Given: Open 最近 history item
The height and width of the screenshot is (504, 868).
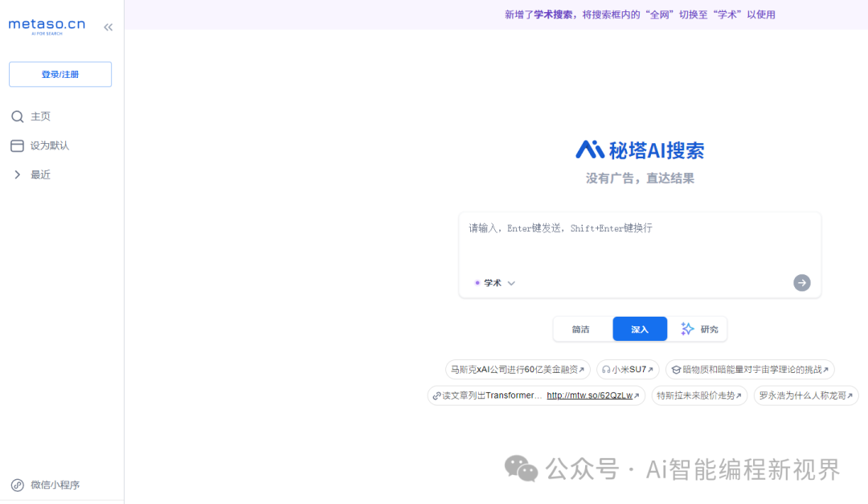Looking at the screenshot, I should coord(40,175).
